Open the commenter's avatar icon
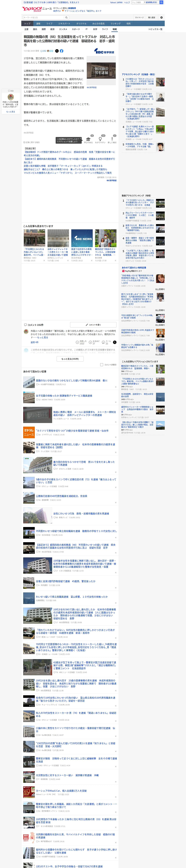Viewport: 186px width, 868px height. pyautogui.click(x=26, y=332)
